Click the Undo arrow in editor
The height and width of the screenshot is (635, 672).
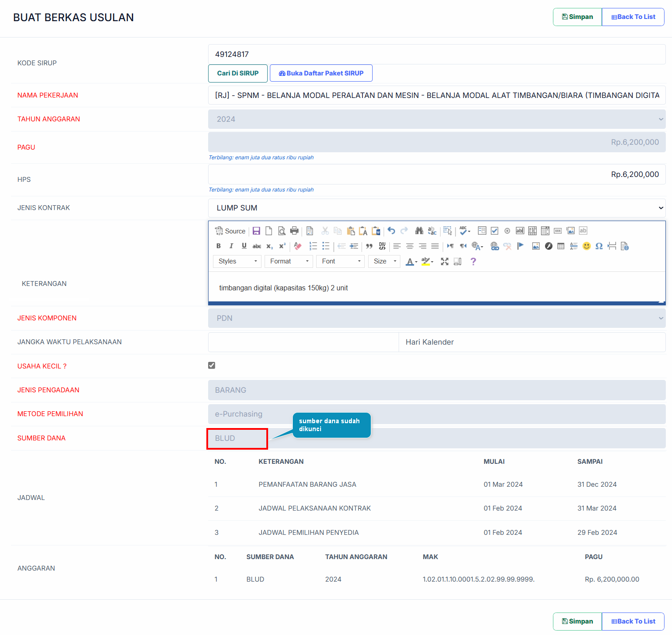(391, 231)
